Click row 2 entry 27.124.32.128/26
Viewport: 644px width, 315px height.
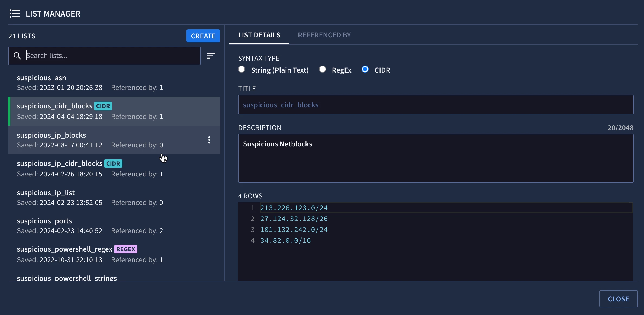pyautogui.click(x=294, y=219)
